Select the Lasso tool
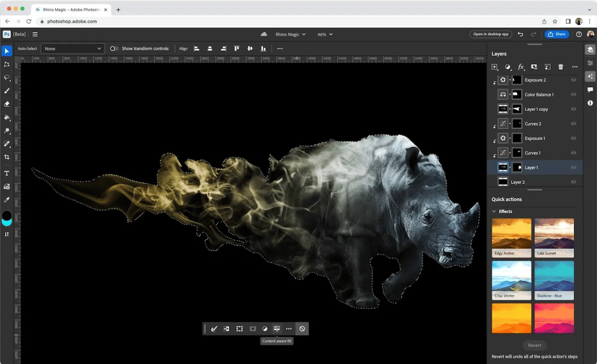The height and width of the screenshot is (364, 597). [7, 78]
